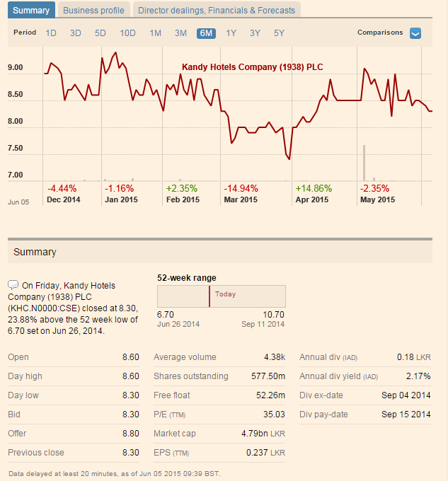Click the Annual div yield value 2.17%
The image size is (448, 481).
(x=418, y=376)
